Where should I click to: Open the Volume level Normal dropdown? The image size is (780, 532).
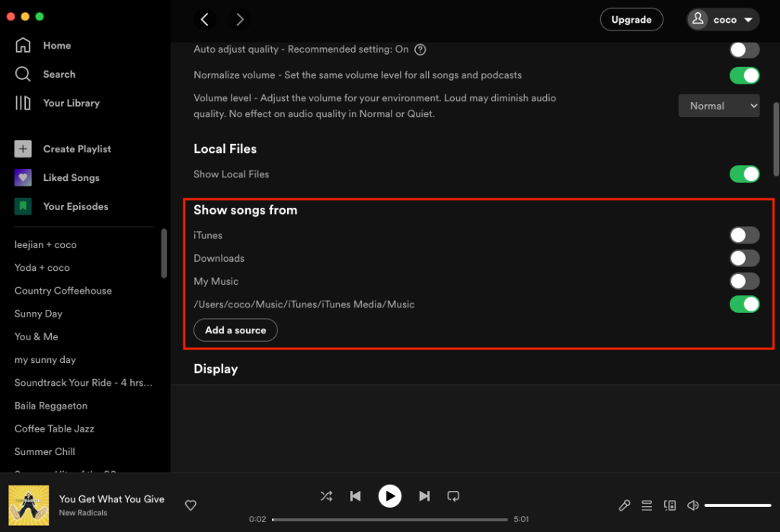(x=718, y=106)
